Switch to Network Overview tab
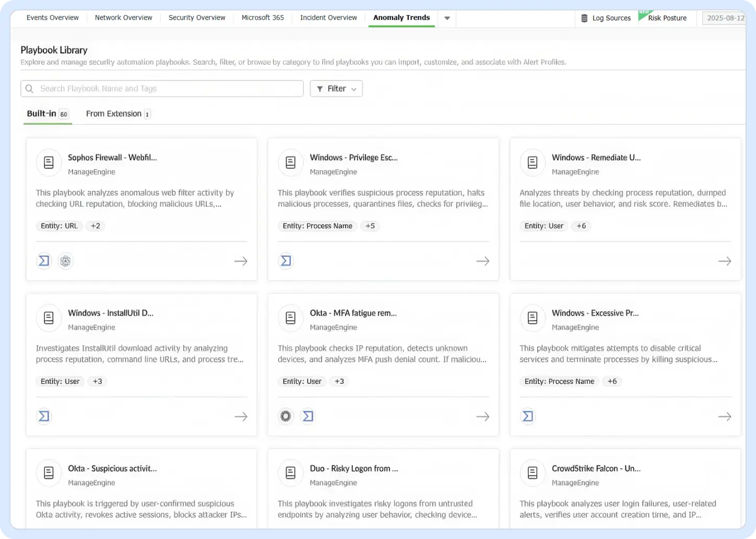 coord(124,18)
